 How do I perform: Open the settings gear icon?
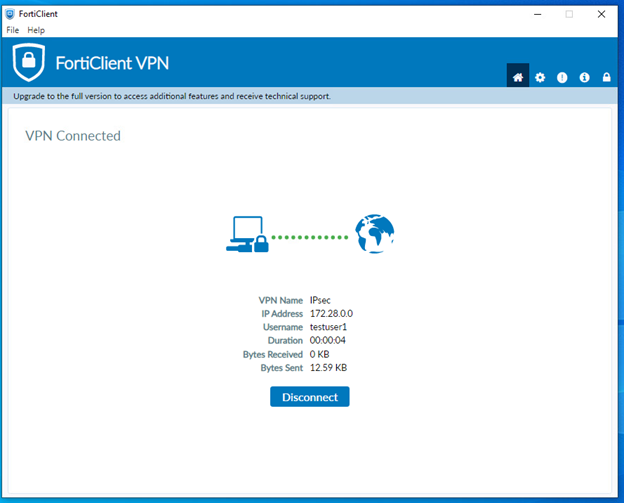coord(540,77)
